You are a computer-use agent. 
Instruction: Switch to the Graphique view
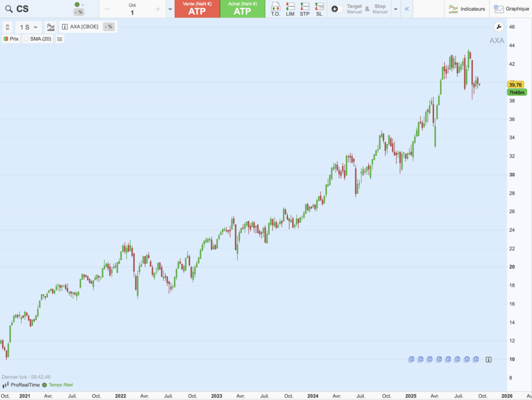tap(511, 8)
